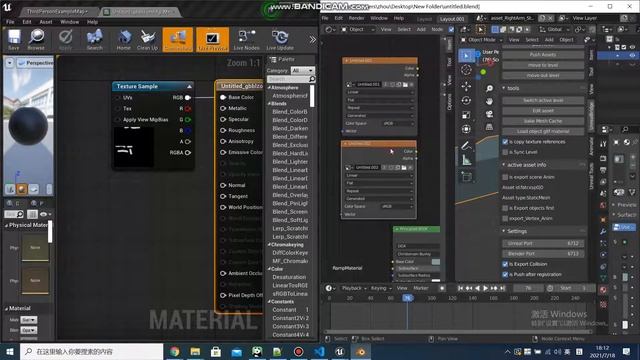Image resolution: width=640 pixels, height=360 pixels.
Task: Toggle 'is Export Collision' checkbox
Action: (505, 264)
